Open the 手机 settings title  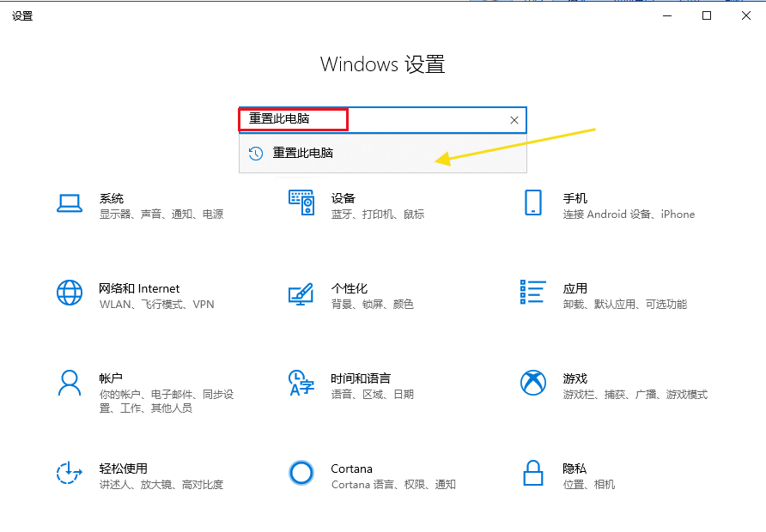575,198
